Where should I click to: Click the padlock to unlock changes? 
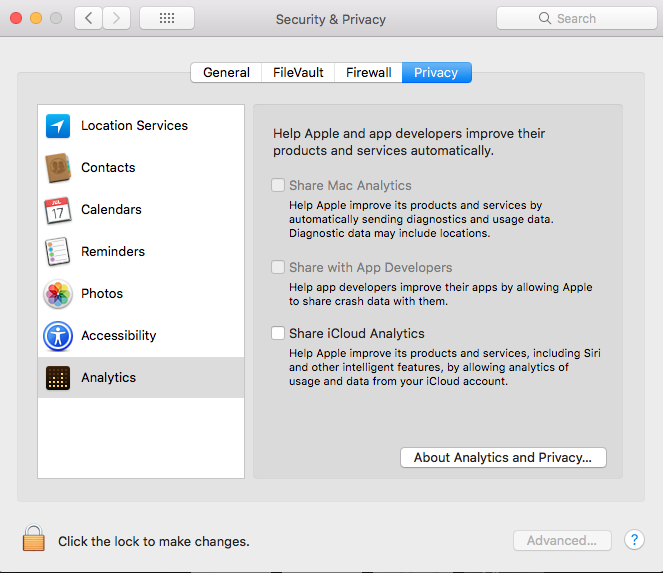click(x=33, y=537)
